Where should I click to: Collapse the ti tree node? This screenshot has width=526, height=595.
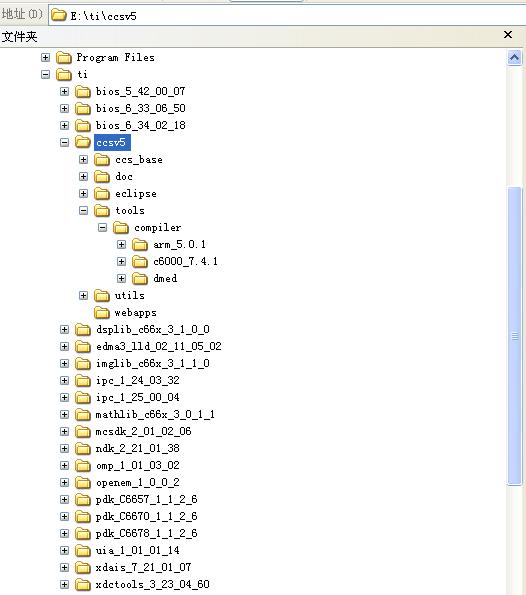(46, 75)
